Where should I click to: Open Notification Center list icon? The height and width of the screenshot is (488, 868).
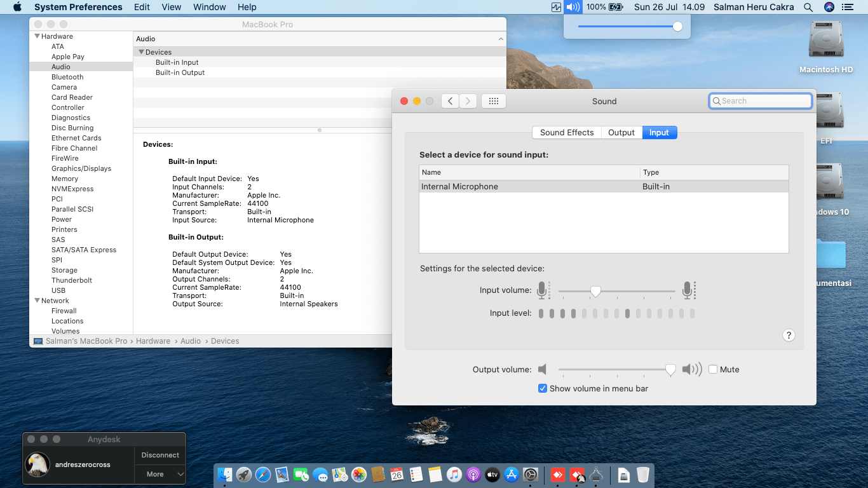[847, 7]
